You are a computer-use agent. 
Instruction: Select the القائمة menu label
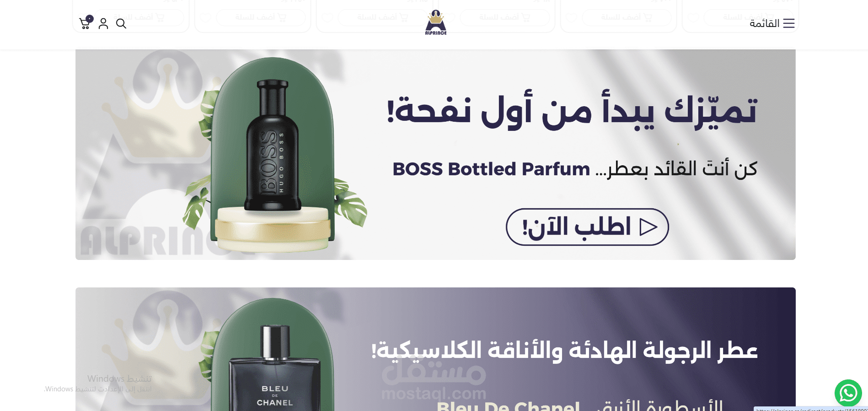[764, 23]
